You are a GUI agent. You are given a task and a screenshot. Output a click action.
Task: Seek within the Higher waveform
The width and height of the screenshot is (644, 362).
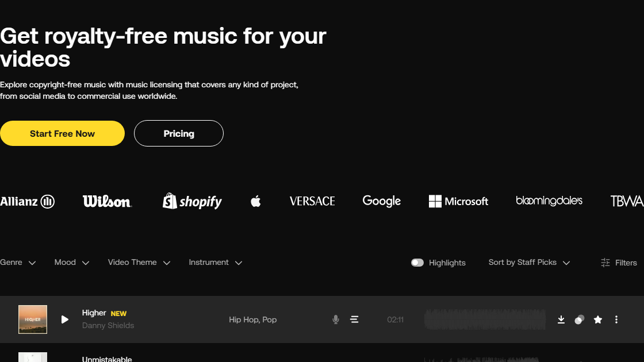485,319
